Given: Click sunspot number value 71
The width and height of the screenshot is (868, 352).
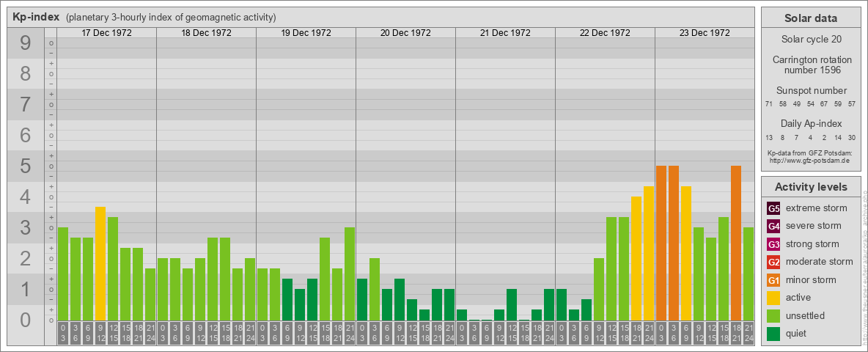Looking at the screenshot, I should [x=769, y=104].
